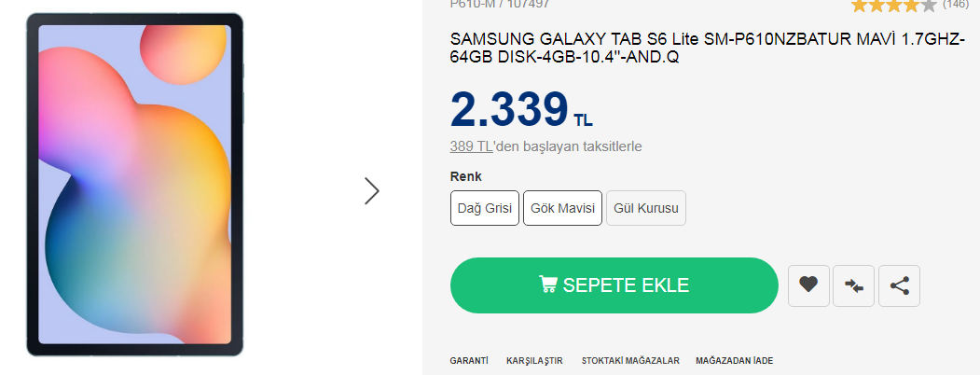Image resolution: width=980 pixels, height=375 pixels.
Task: Open the share icon button
Action: tap(899, 285)
